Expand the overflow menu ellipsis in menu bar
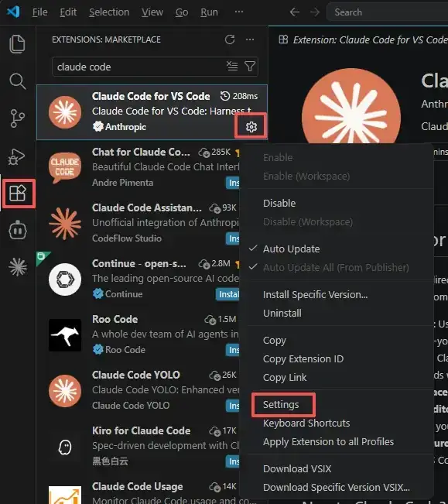This screenshot has width=448, height=504. 239,12
